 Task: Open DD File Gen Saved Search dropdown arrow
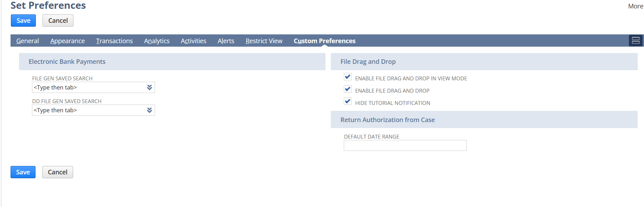pos(149,110)
